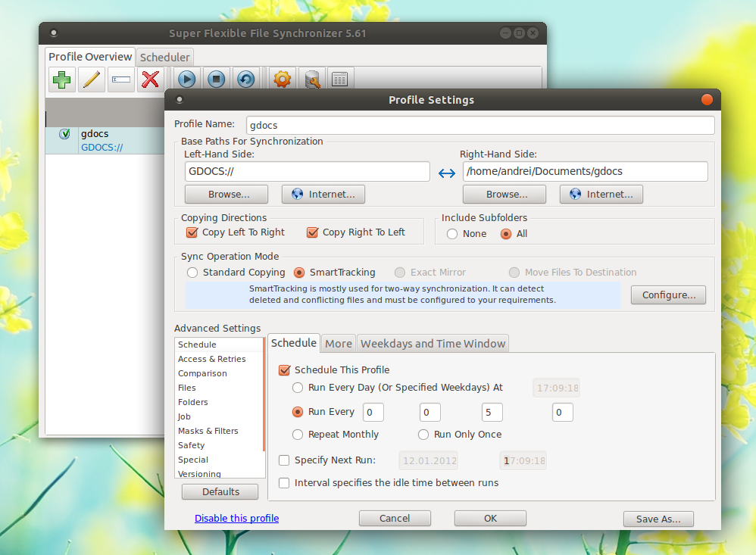Viewport: 756px width, 555px height.
Task: Close Profile Settings with orange button
Action: (707, 99)
